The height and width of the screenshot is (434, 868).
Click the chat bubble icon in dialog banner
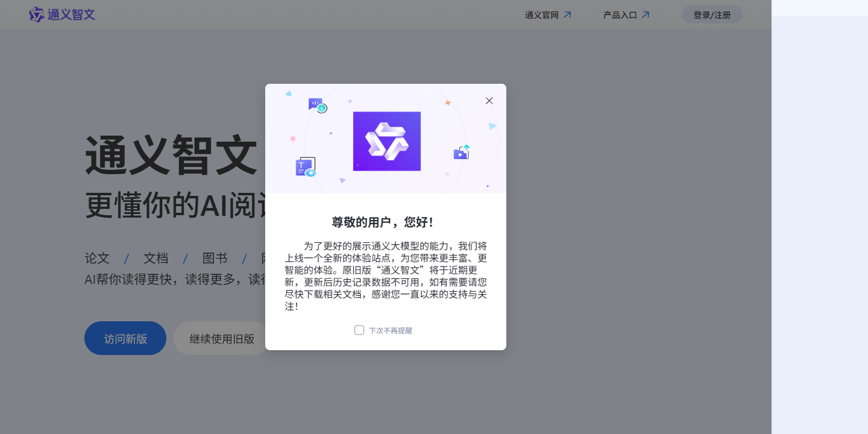pyautogui.click(x=317, y=105)
